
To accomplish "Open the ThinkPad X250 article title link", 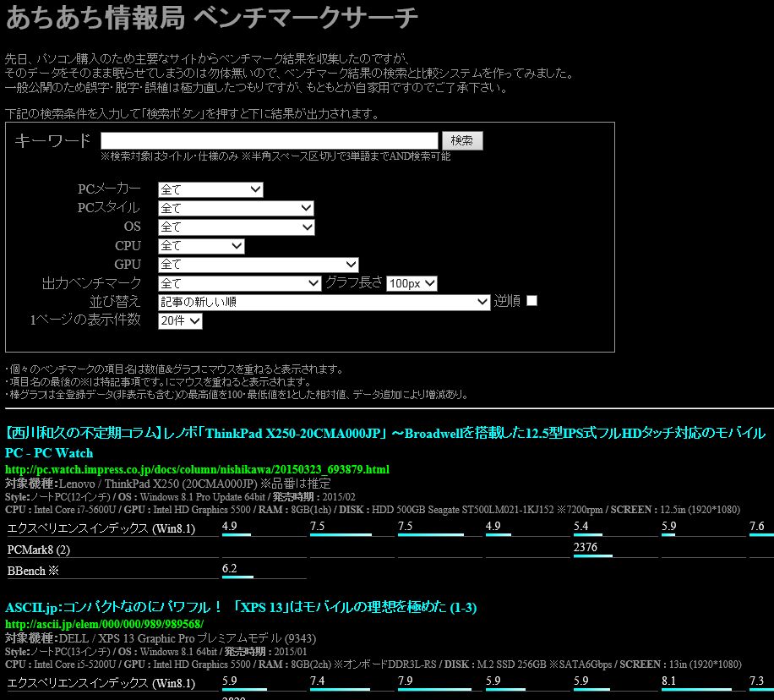I will (x=385, y=434).
